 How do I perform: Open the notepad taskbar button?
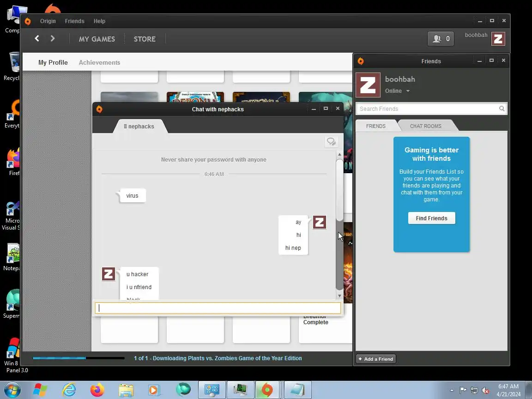coord(297,390)
